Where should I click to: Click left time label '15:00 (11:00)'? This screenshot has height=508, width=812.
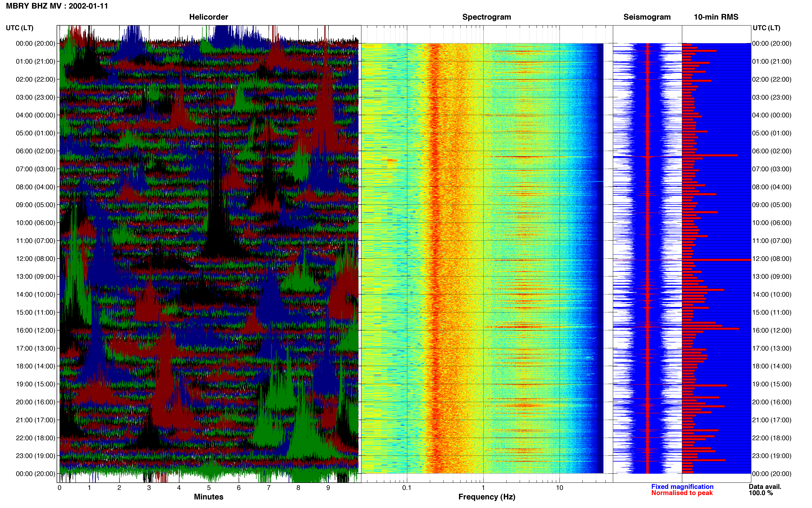[36, 313]
